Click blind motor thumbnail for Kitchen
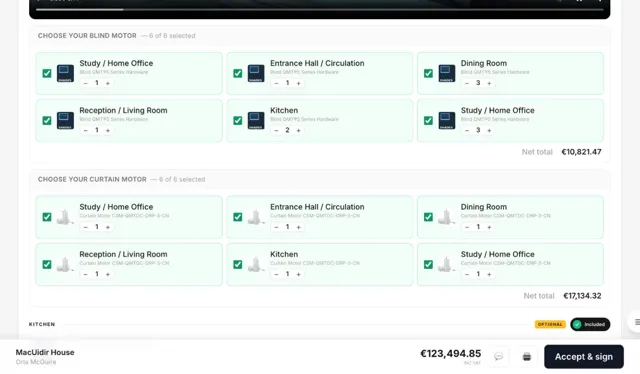The height and width of the screenshot is (374, 640). click(x=256, y=120)
